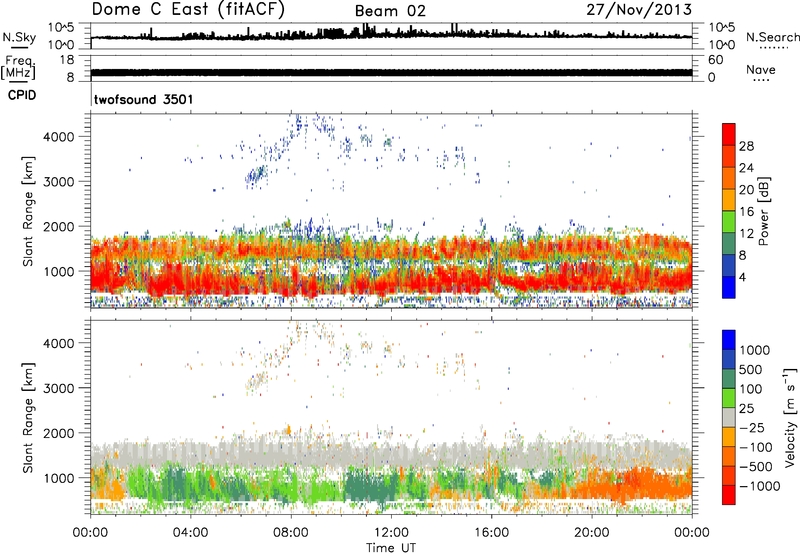Pick the yellow-orange velocity segment between -25 and -100
Screen dimensions: 800x554
(x=729, y=437)
